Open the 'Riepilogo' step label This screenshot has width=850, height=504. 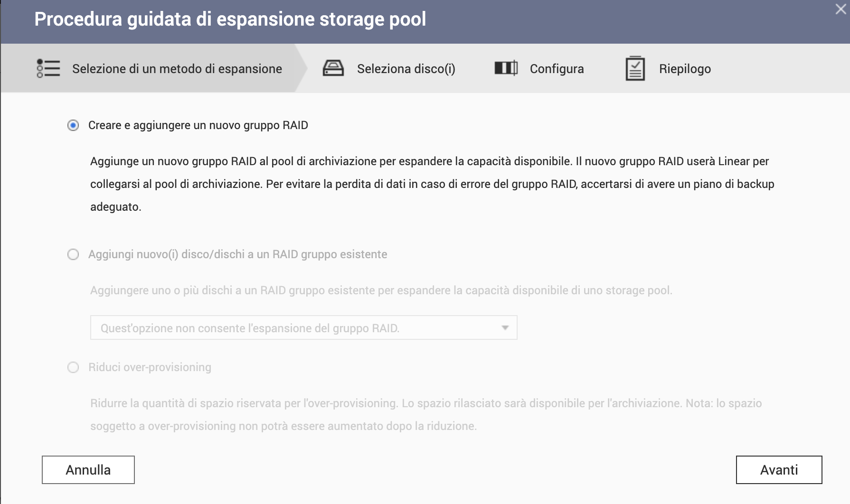point(685,69)
